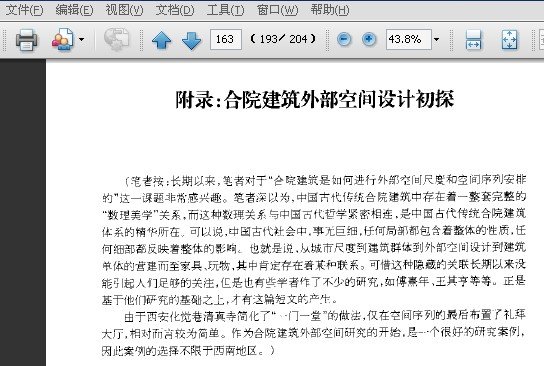This screenshot has height=366, width=544.
Task: Click the page count text (193 / 204)
Action: click(x=283, y=39)
